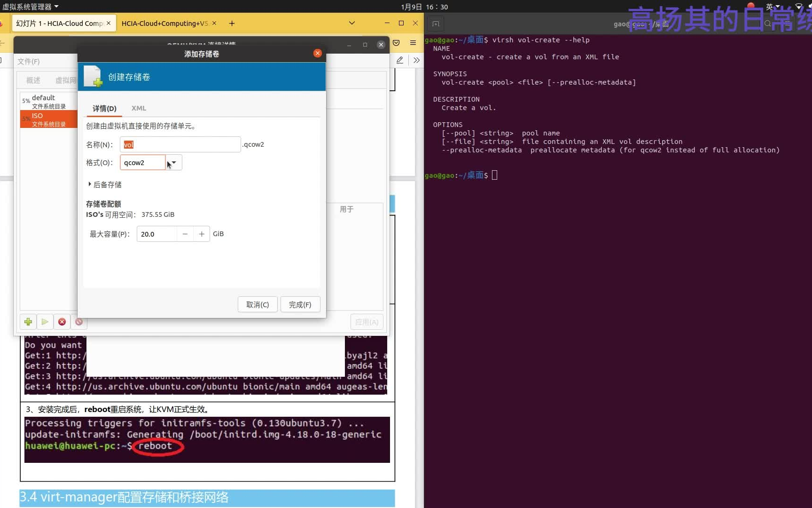Image resolution: width=812 pixels, height=508 pixels.
Task: Open a new browser tab with plus icon
Action: click(232, 23)
